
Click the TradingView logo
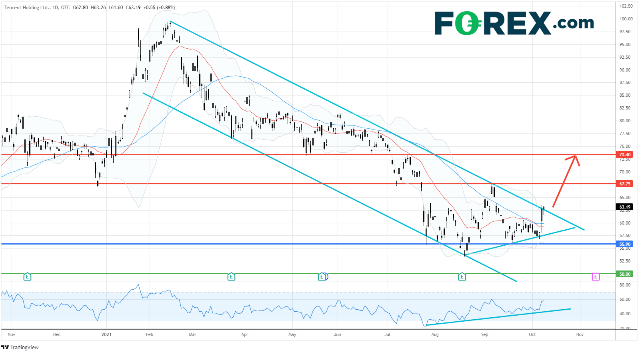[20, 347]
